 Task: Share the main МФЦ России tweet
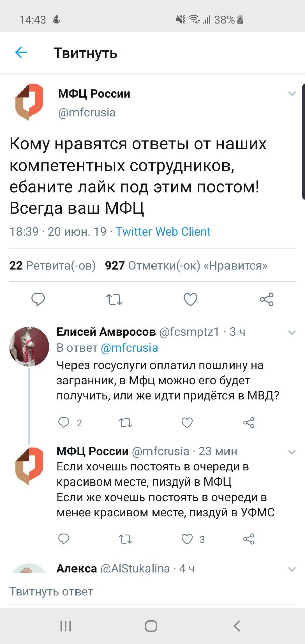tap(266, 300)
